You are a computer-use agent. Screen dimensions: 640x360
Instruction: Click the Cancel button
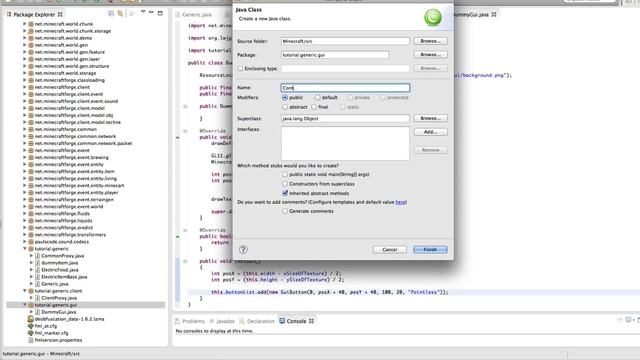389,249
